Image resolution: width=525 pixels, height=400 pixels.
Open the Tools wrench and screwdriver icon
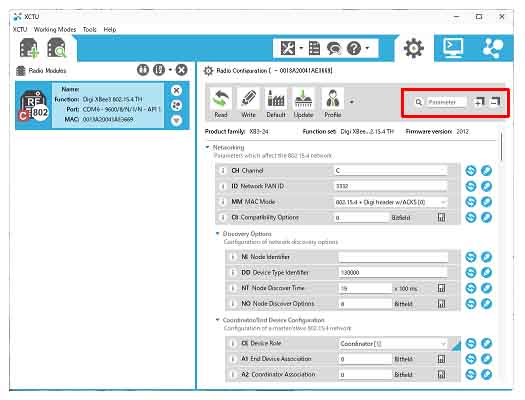tap(288, 49)
